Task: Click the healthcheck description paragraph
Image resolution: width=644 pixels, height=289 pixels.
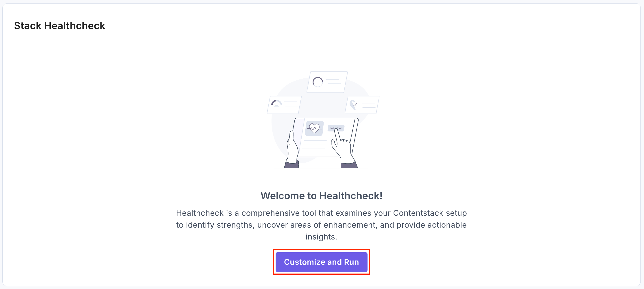Action: coord(321,224)
